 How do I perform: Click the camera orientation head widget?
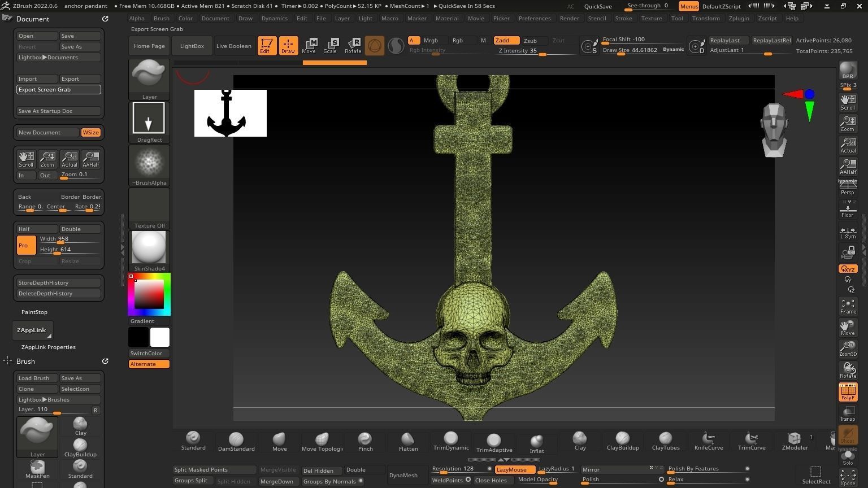774,130
